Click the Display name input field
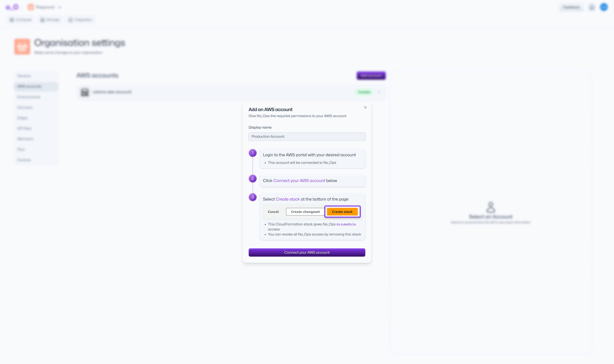Viewport: 614px width, 364px height. pyautogui.click(x=307, y=137)
